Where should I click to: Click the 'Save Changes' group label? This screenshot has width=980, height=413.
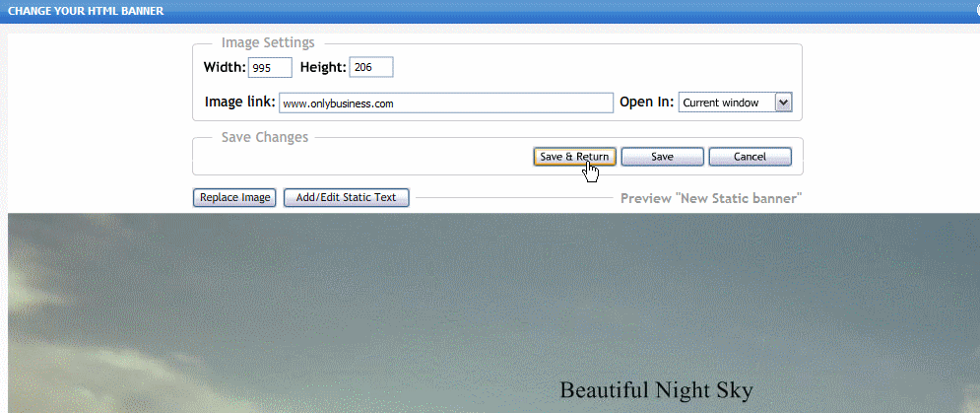265,138
